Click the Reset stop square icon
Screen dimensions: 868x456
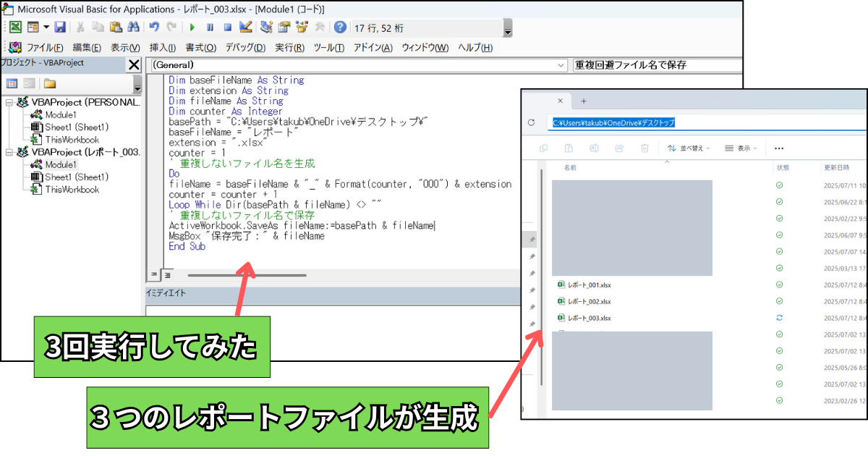click(227, 28)
